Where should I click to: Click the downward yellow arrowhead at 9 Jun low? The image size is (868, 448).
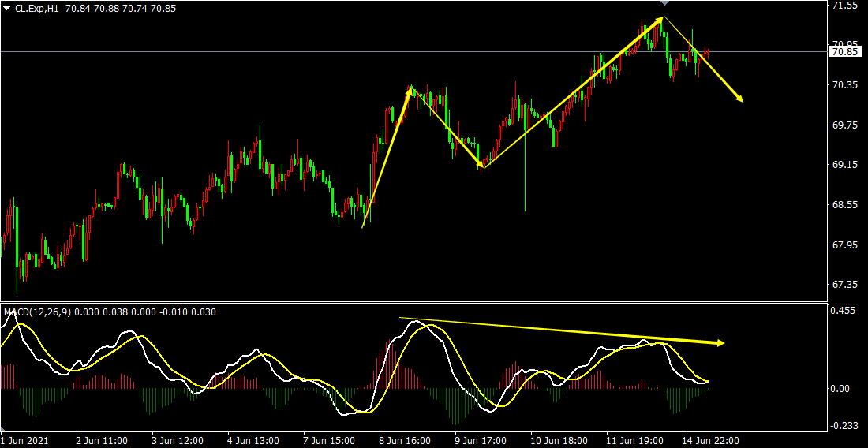[x=479, y=163]
